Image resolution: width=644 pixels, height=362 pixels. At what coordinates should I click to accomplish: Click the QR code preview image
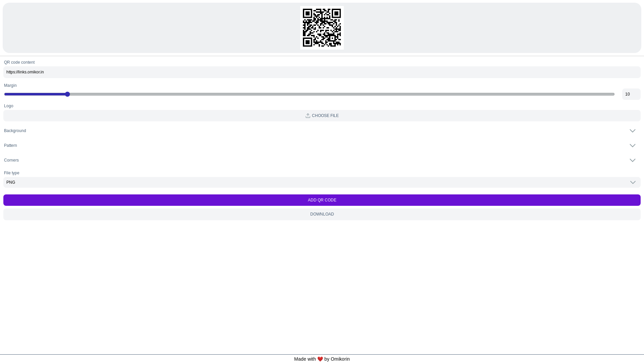322,28
